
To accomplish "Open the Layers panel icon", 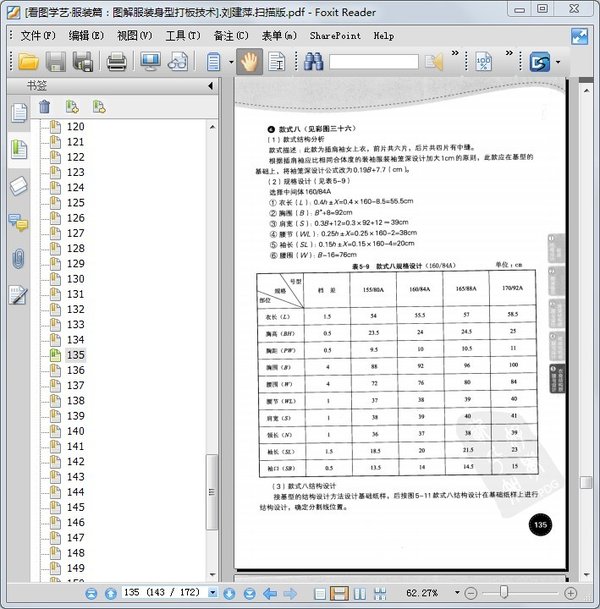I will pyautogui.click(x=18, y=186).
